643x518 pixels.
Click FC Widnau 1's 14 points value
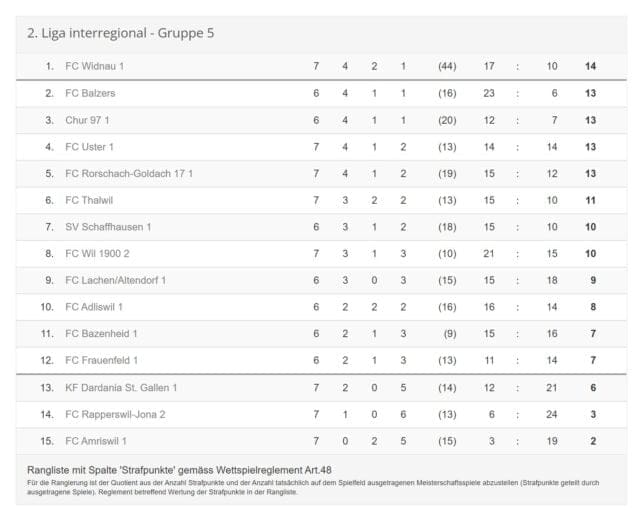coord(590,66)
